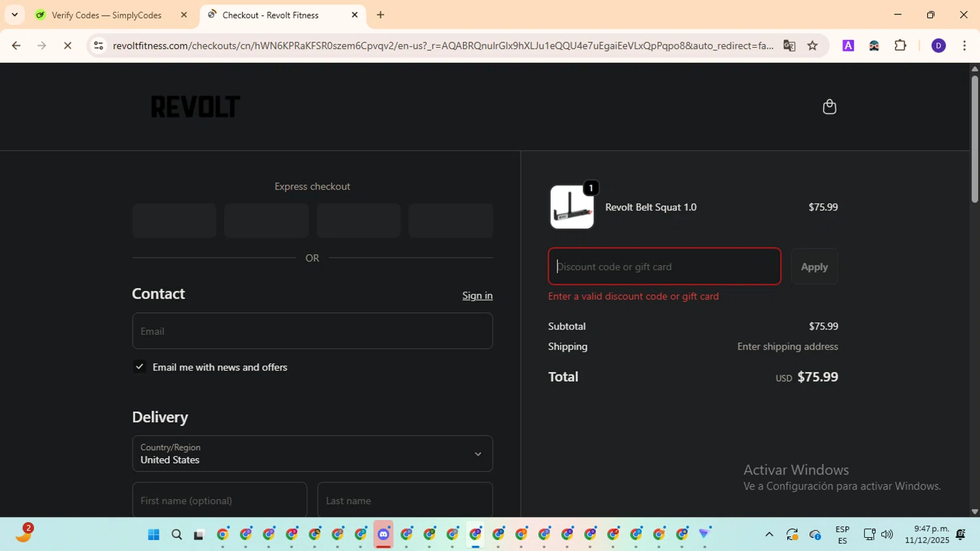
Task: Click the Enter shipping address text
Action: tap(787, 346)
